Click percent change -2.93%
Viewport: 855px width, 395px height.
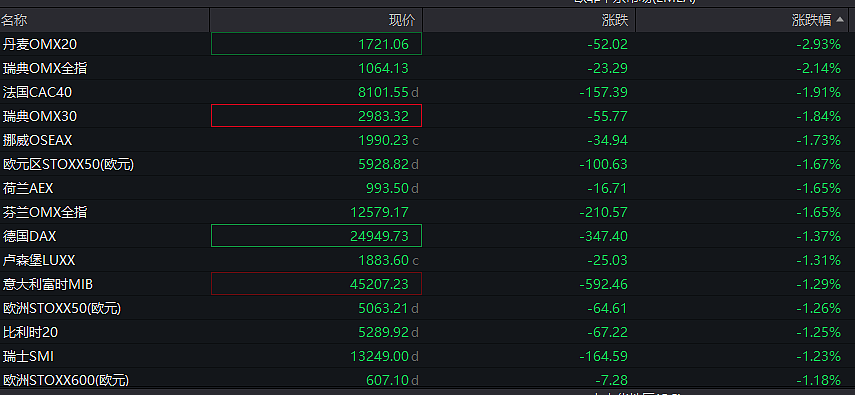(x=818, y=44)
